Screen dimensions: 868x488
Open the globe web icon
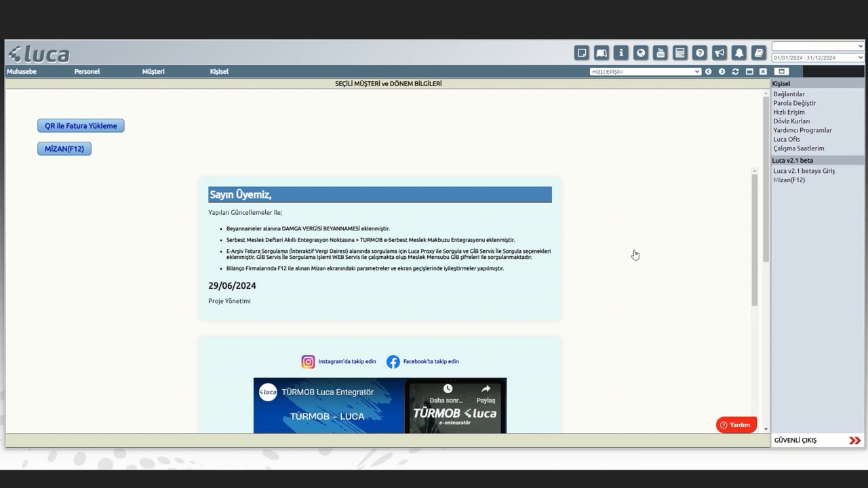tap(640, 53)
